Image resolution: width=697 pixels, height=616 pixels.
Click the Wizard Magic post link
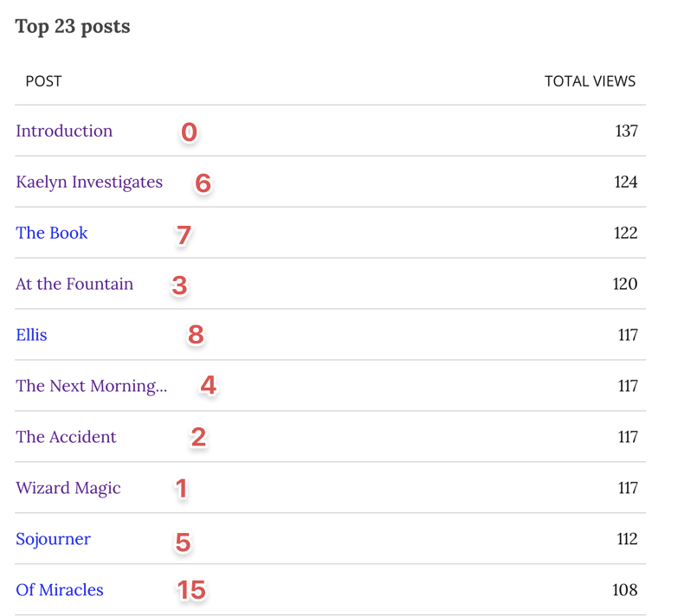point(68,489)
